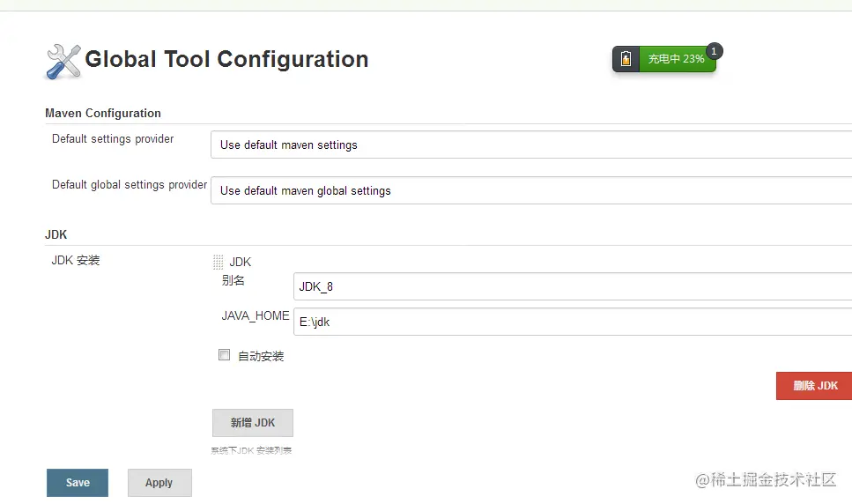The width and height of the screenshot is (852, 504).
Task: Save the tool configuration
Action: (78, 482)
